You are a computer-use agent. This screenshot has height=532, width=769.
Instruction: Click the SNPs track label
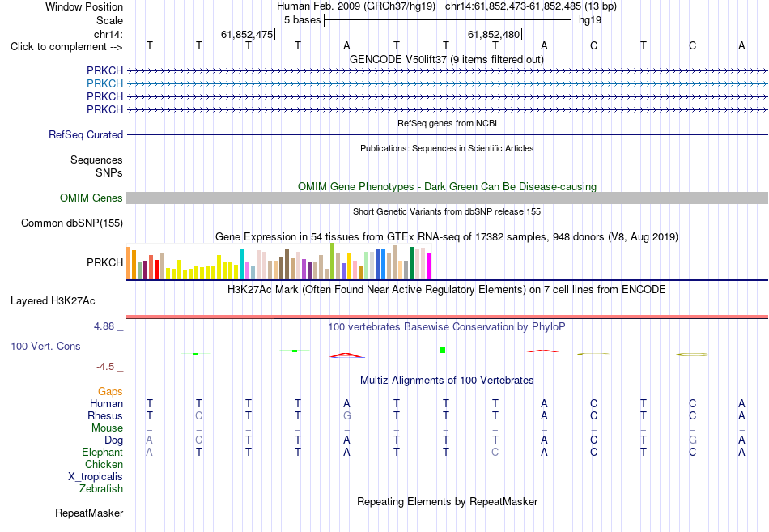(x=109, y=172)
